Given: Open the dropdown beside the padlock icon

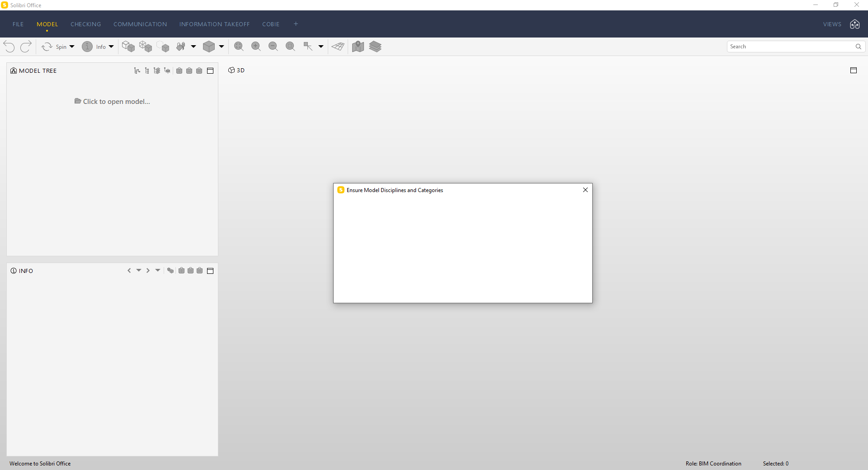Looking at the screenshot, I should [193, 47].
